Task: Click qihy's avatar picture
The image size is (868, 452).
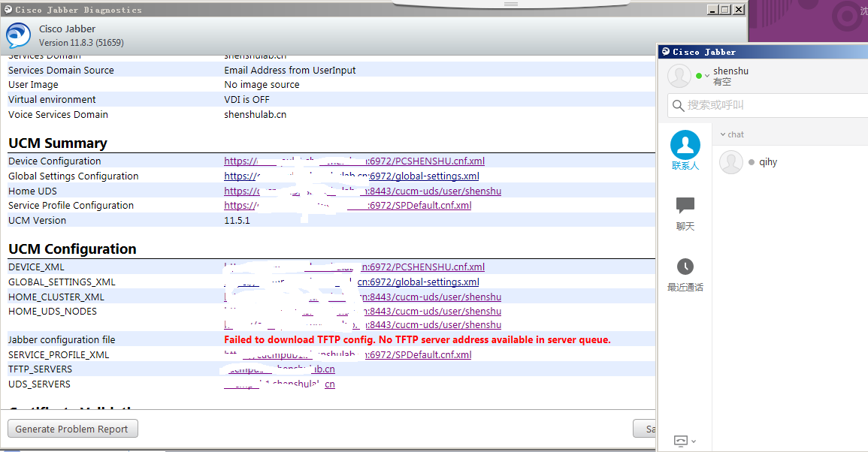Action: pos(730,162)
